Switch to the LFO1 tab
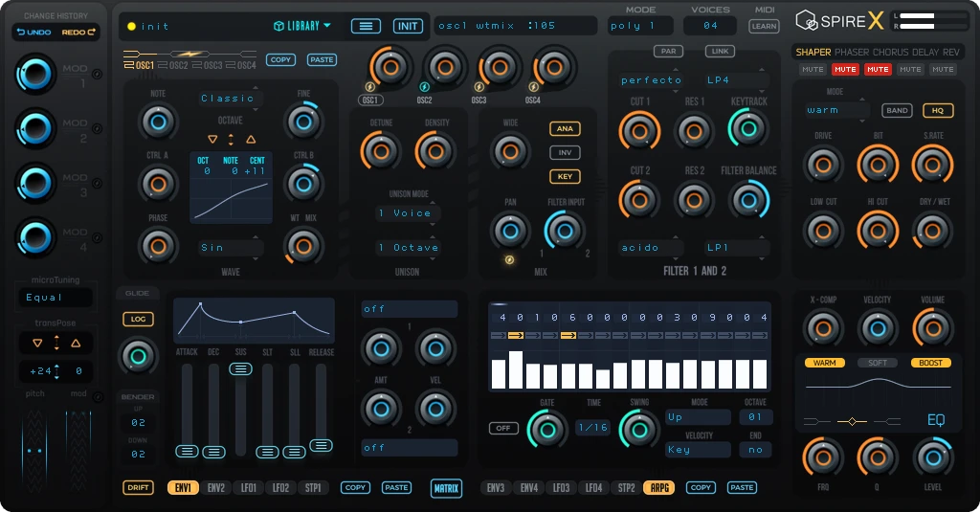Screen dimensions: 980x512 click(x=249, y=488)
